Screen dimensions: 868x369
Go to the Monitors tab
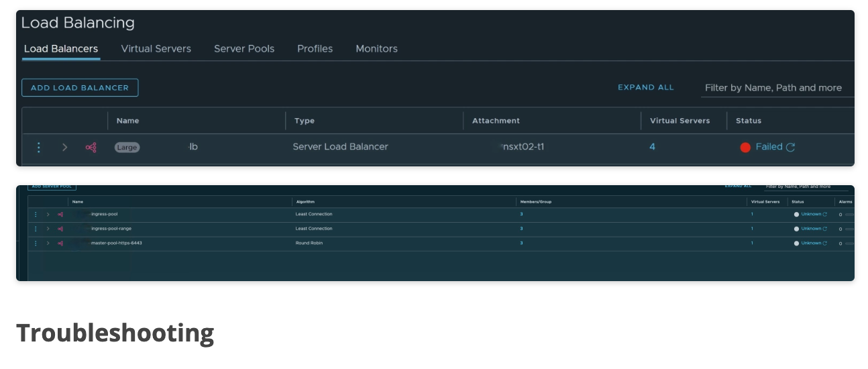[x=376, y=49]
